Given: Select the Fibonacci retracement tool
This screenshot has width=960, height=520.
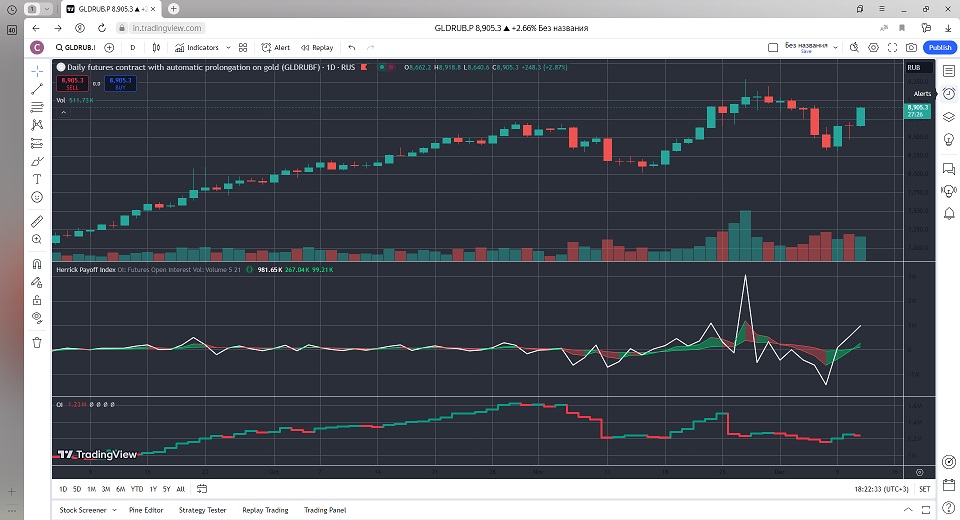Looking at the screenshot, I should [x=37, y=107].
